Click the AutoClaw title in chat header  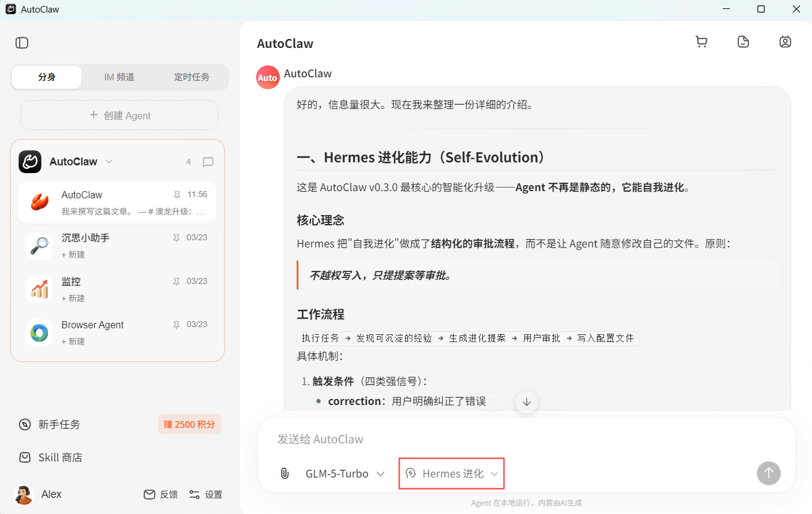(285, 44)
